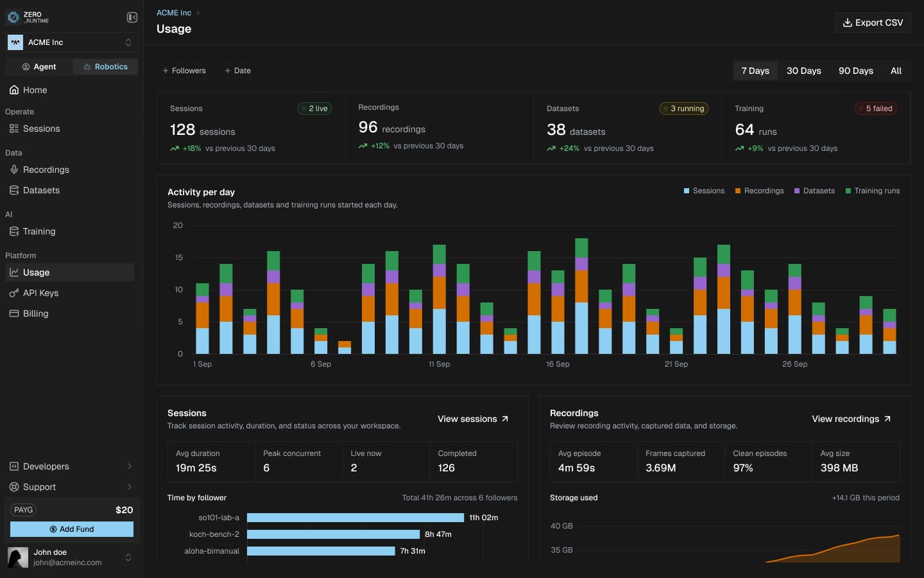Collapse the sidebar panel icon
Viewport: 924px width, 578px height.
(x=132, y=17)
